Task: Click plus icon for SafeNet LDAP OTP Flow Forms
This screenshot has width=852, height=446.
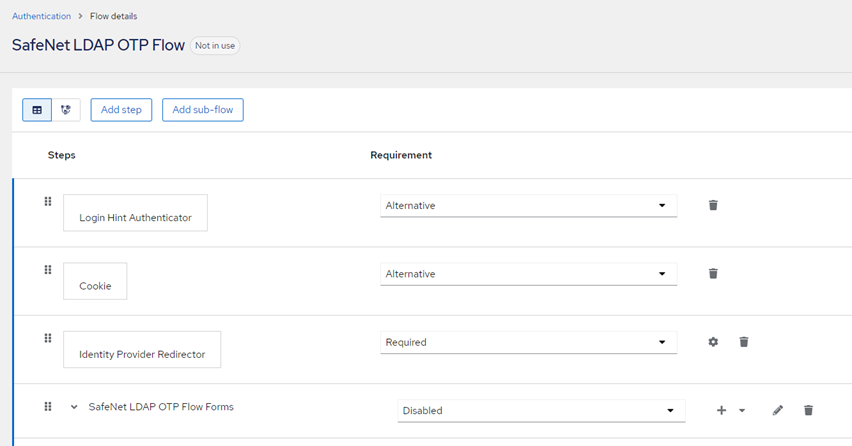Action: pyautogui.click(x=722, y=411)
